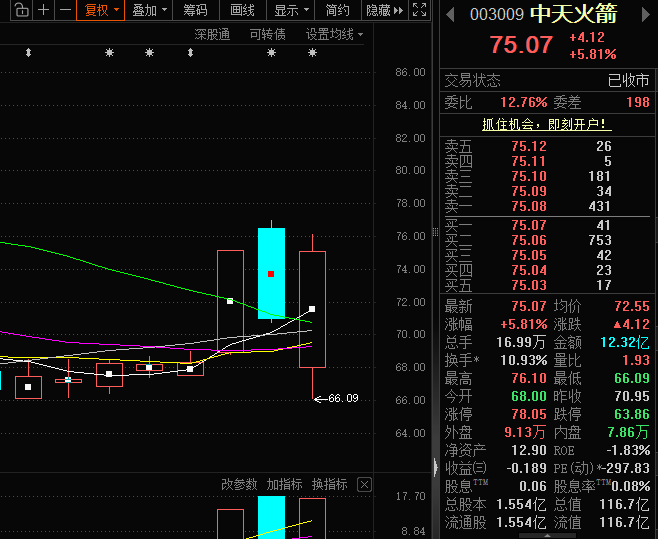The width and height of the screenshot is (658, 539).
Task: Click the 画线 drawing tool button
Action: click(243, 10)
